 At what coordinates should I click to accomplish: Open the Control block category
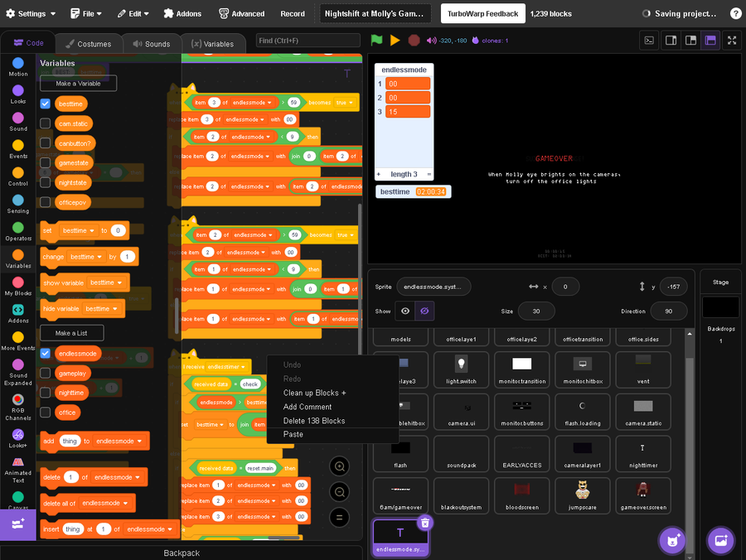(x=18, y=176)
